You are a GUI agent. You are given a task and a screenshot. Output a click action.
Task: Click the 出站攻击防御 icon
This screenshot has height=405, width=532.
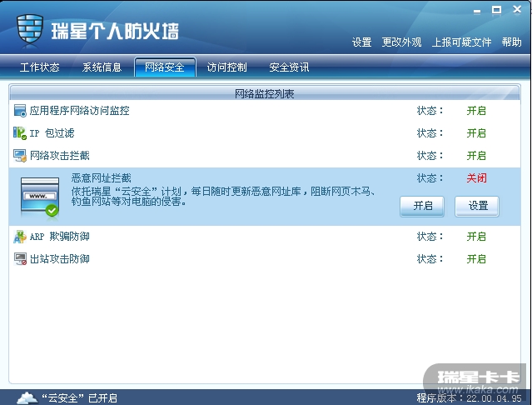[x=20, y=259]
